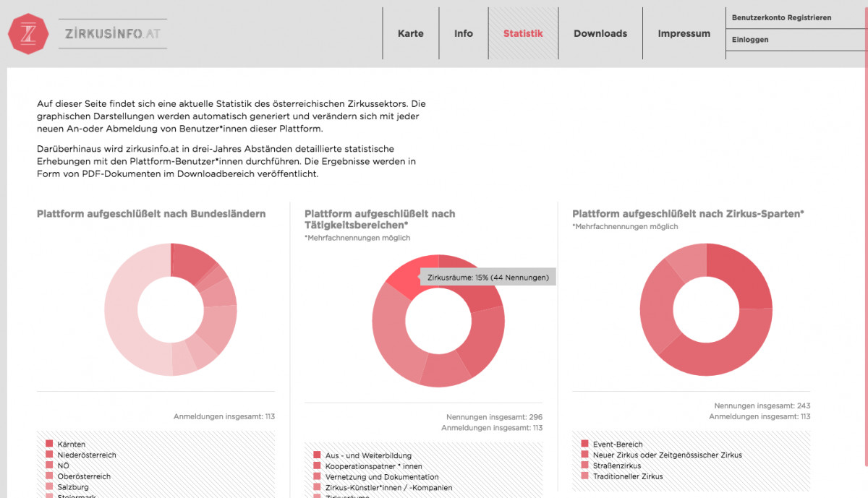The width and height of the screenshot is (868, 498).
Task: Click the Oberösterreich legend color square
Action: tap(49, 476)
